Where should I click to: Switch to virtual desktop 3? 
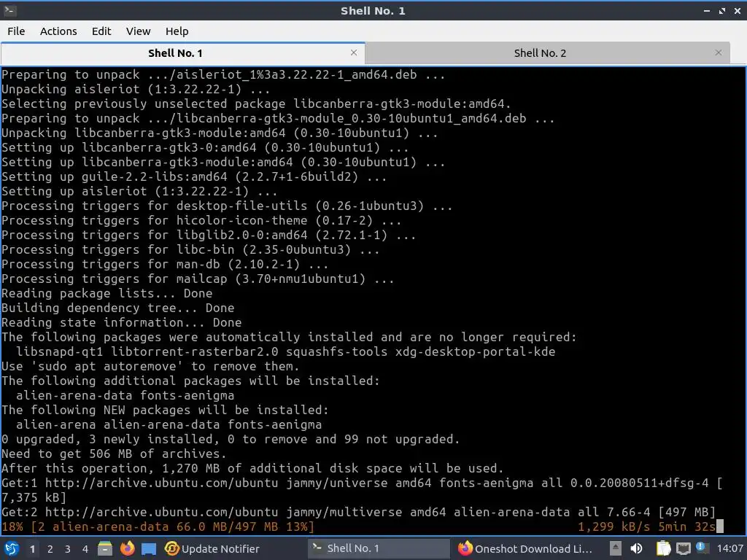[67, 549]
